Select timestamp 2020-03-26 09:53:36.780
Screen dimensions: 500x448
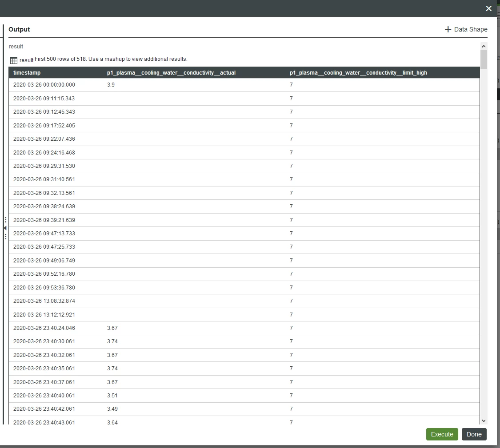44,288
